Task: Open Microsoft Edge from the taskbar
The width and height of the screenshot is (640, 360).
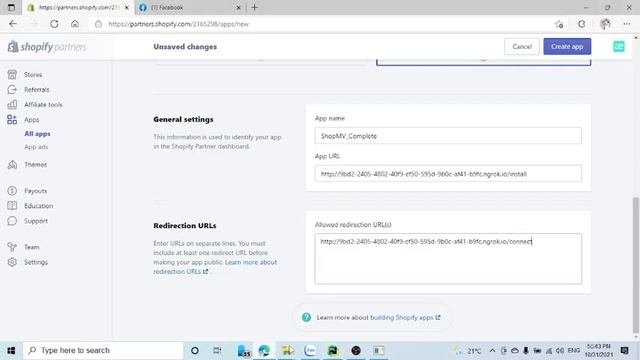Action: tap(264, 351)
